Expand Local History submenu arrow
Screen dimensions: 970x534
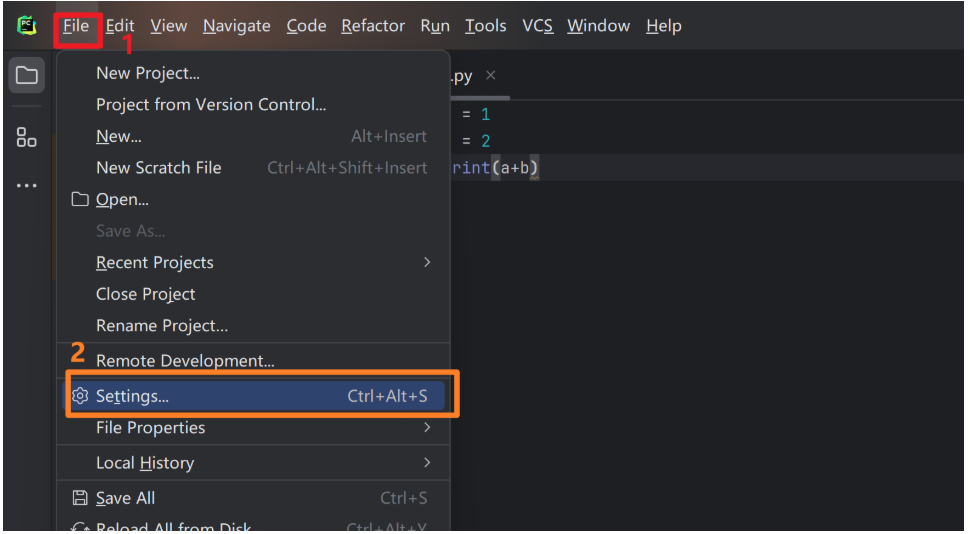tap(427, 463)
